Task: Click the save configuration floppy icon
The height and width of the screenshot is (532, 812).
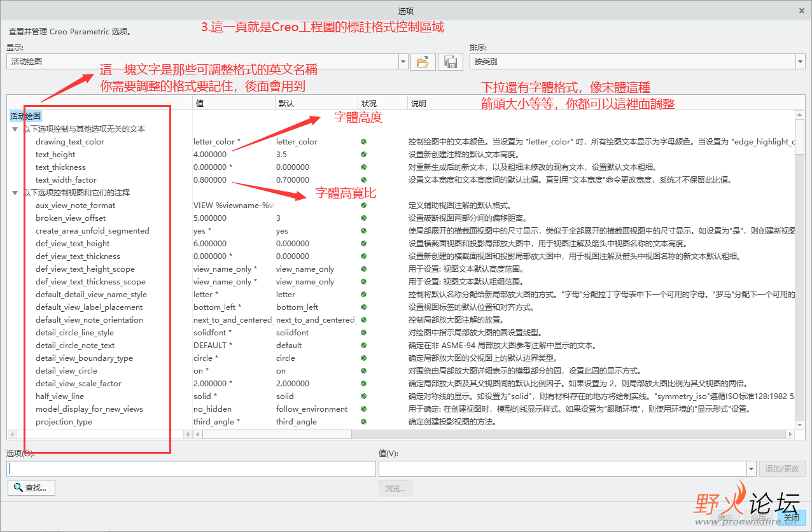Action: 451,61
